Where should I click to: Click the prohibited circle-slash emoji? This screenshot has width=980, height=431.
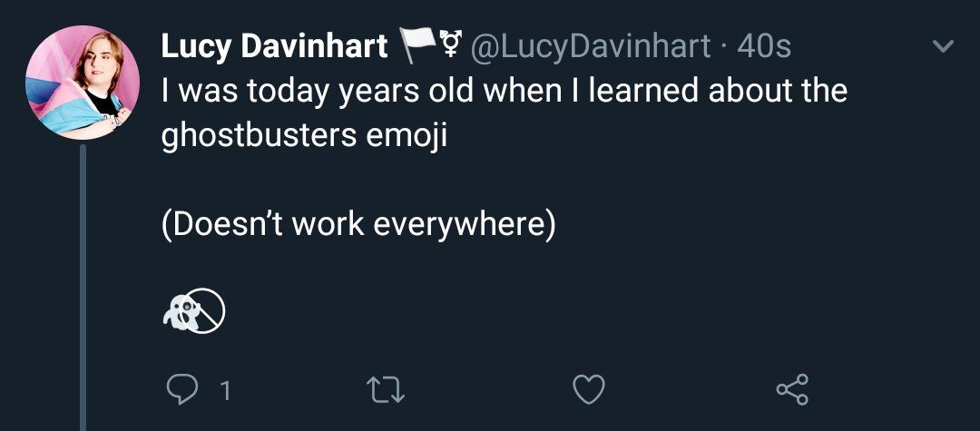coord(205,313)
